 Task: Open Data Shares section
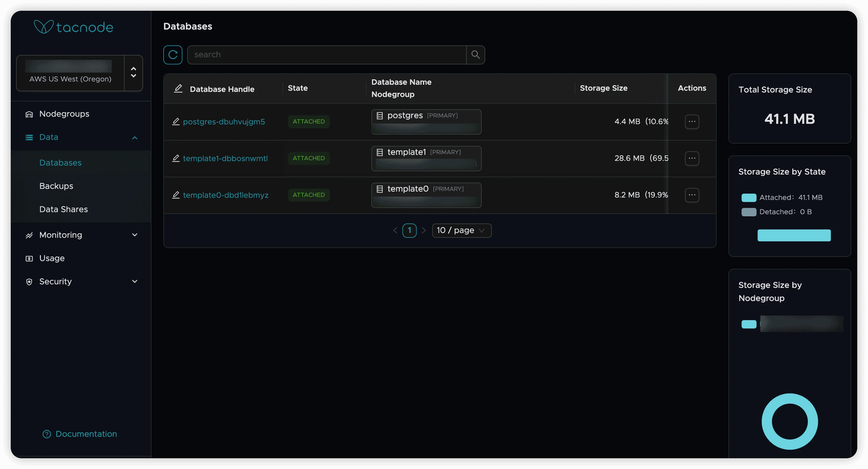point(63,209)
